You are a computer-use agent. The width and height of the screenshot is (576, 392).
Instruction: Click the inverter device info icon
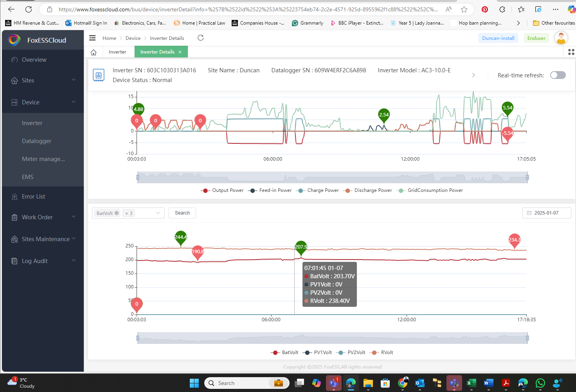99,75
